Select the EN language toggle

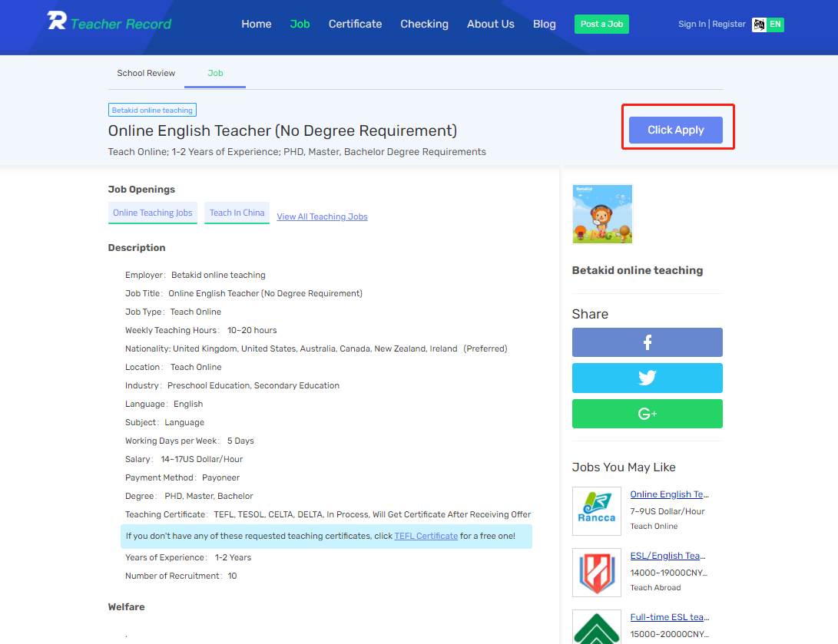click(x=775, y=25)
